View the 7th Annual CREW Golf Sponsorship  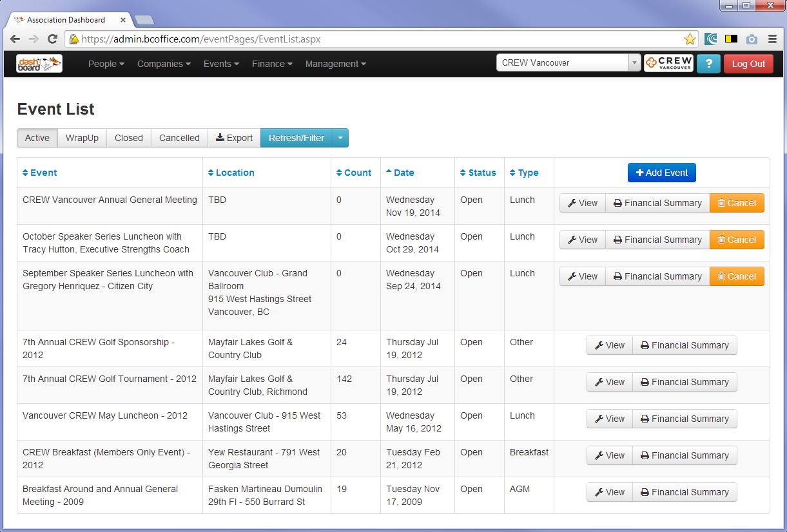click(610, 345)
